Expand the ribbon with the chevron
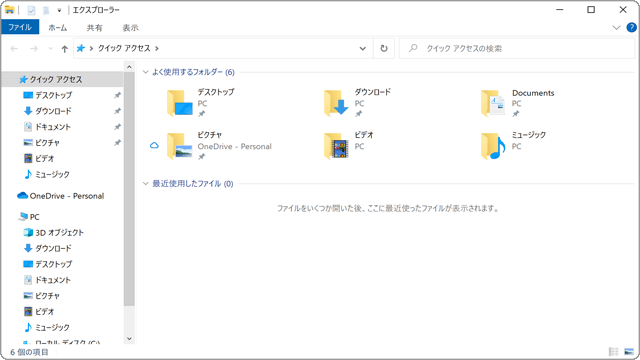Screen dimensions: 640x360 tap(616, 27)
